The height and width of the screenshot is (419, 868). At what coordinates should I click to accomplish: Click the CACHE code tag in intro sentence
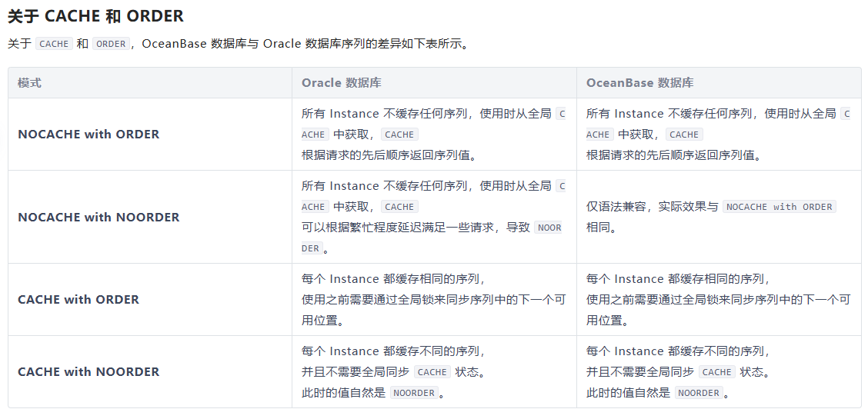coord(54,44)
